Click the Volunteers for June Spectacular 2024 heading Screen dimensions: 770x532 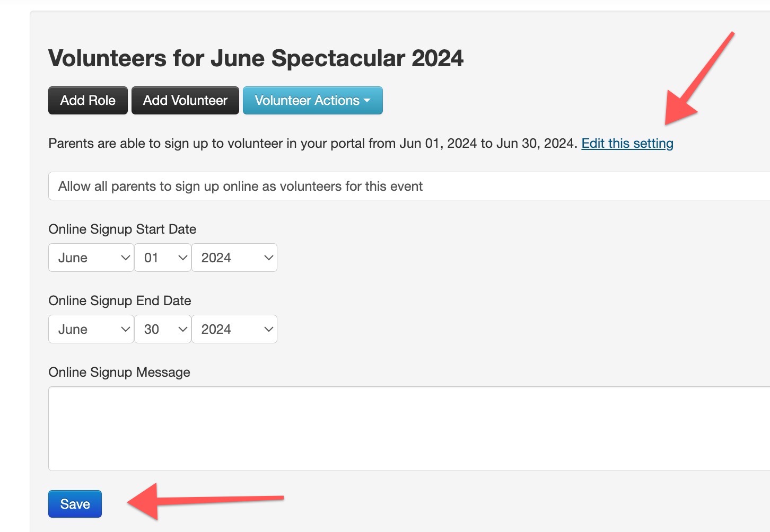256,58
